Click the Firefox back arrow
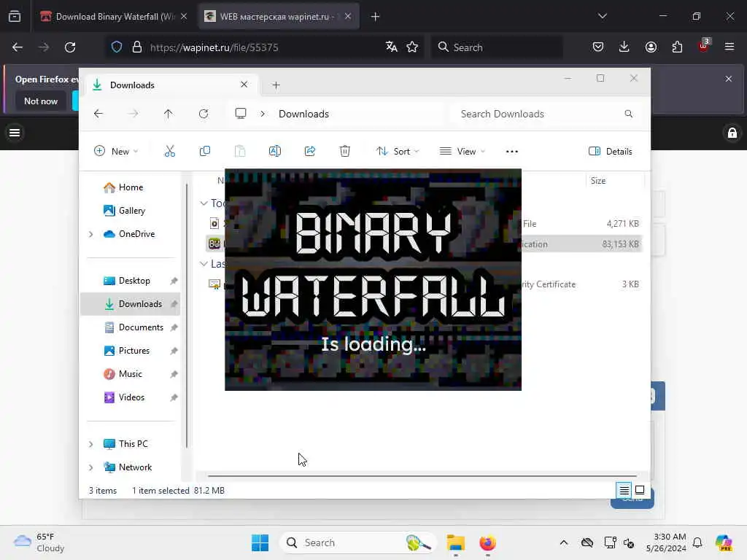 point(18,47)
